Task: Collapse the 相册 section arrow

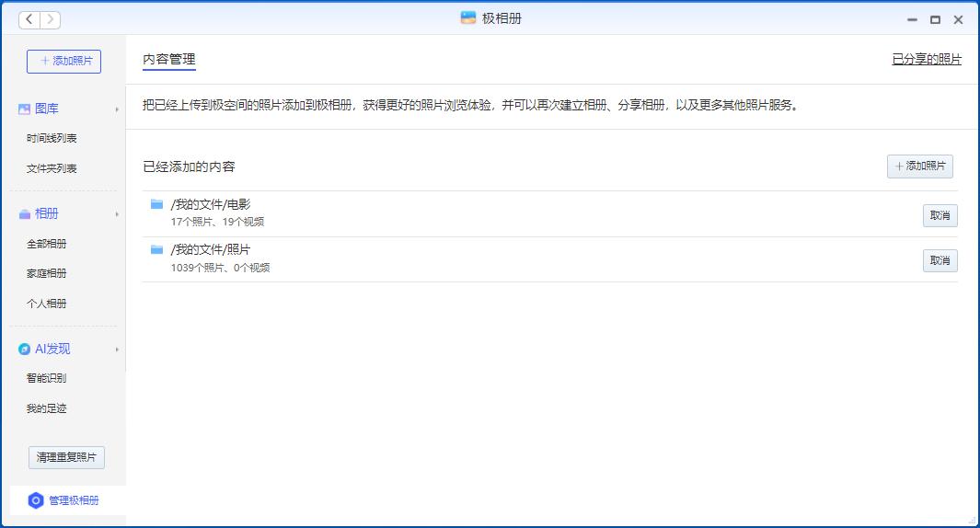Action: tap(117, 214)
